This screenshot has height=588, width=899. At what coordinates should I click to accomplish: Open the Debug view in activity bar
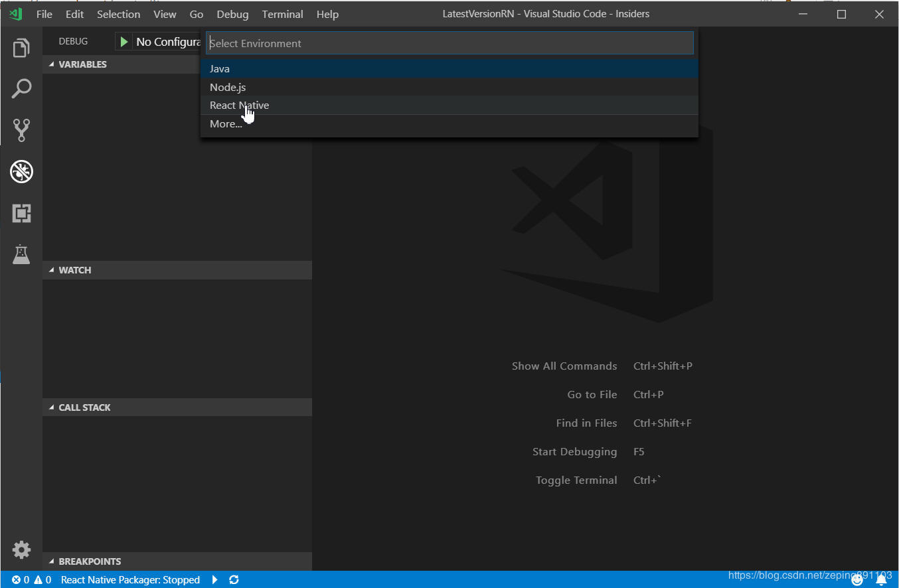[x=21, y=172]
